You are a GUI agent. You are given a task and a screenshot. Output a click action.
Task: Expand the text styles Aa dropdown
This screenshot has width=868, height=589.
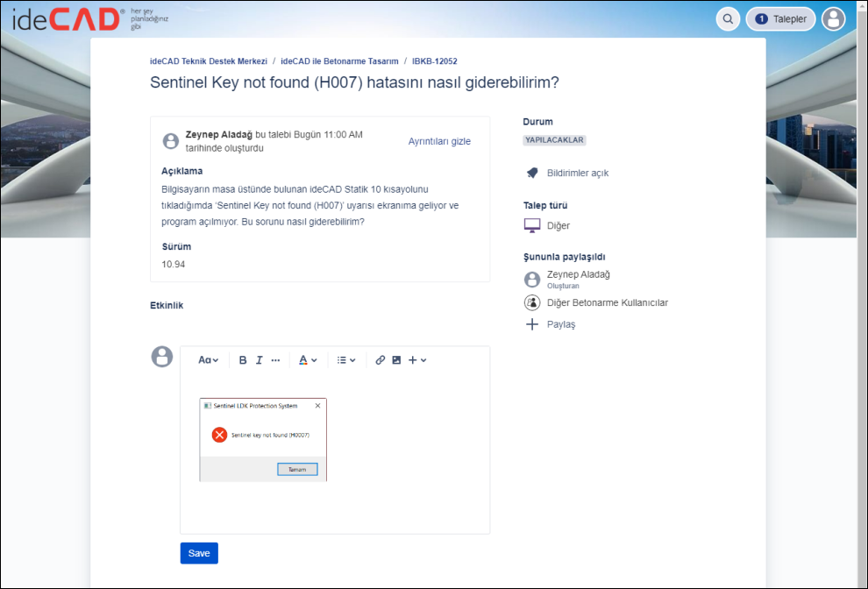coord(208,360)
